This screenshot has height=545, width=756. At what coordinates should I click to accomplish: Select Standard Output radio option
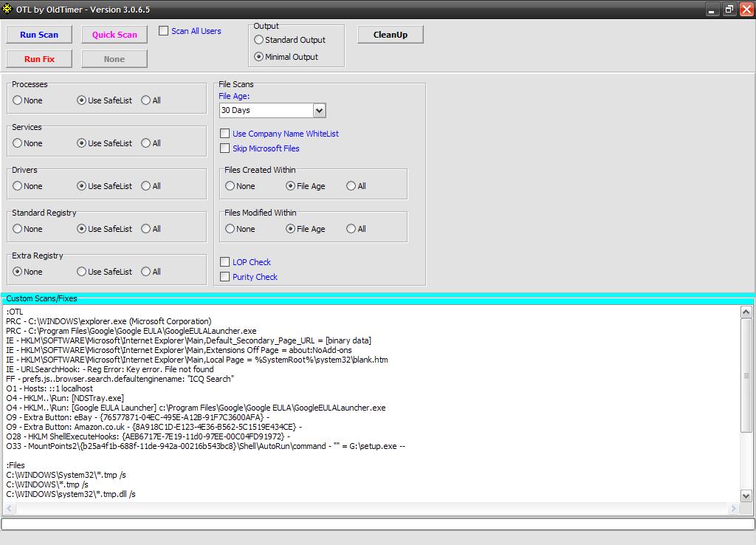[259, 40]
